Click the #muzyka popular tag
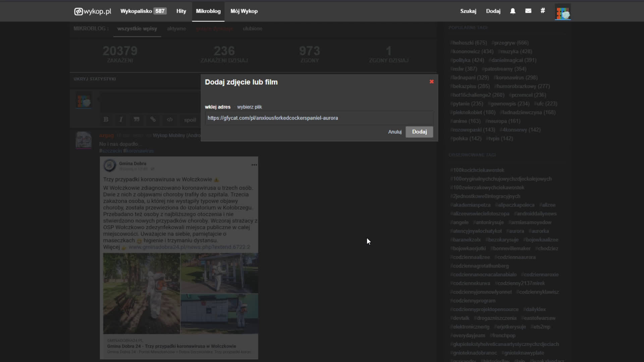The height and width of the screenshot is (362, 644). pos(515,52)
